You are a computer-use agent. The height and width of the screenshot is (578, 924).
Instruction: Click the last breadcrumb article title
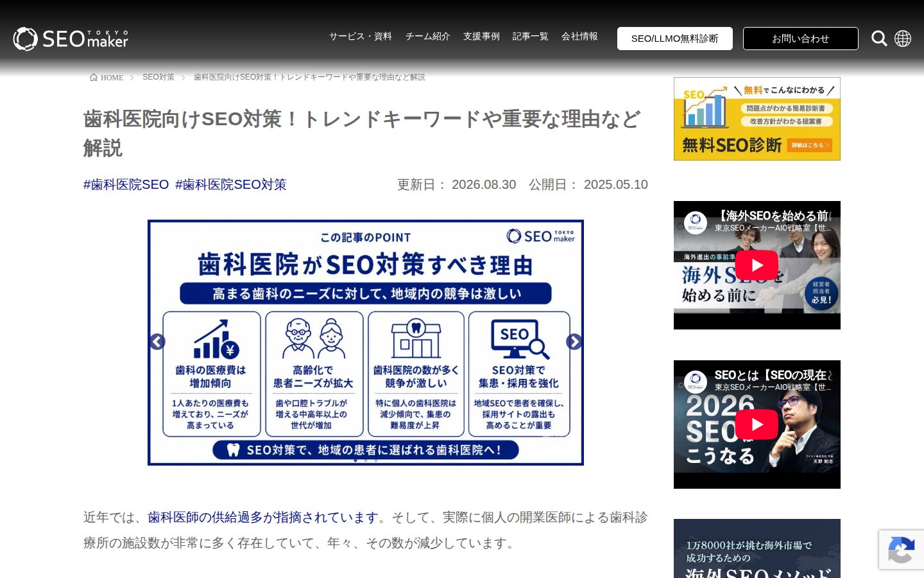pos(309,77)
